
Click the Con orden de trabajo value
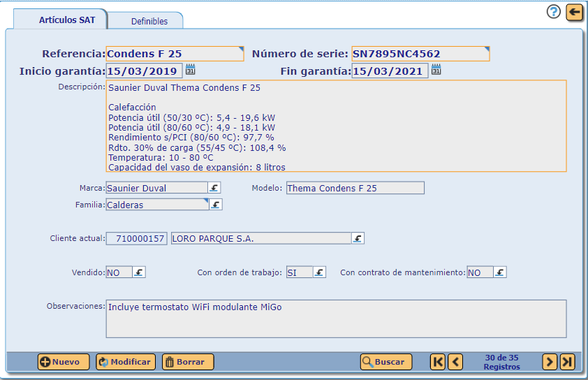tap(300, 272)
